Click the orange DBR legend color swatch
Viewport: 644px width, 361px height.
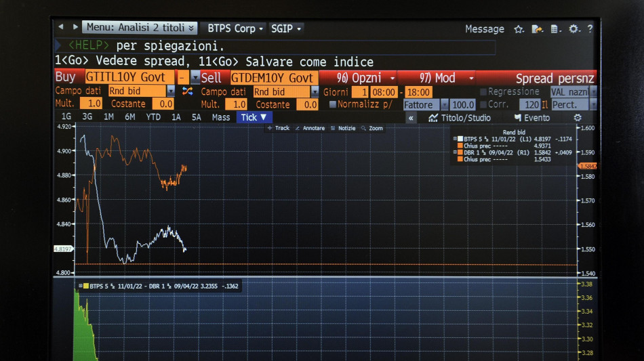click(x=460, y=152)
